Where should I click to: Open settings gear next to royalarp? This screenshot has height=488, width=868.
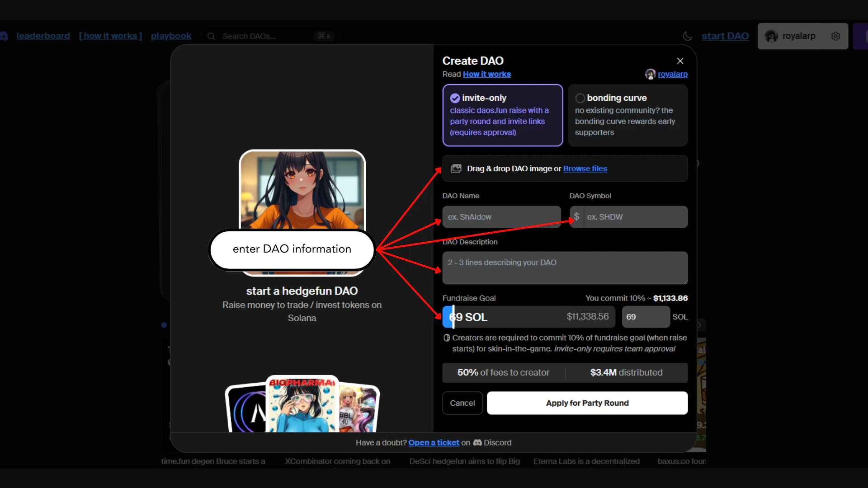tap(835, 36)
